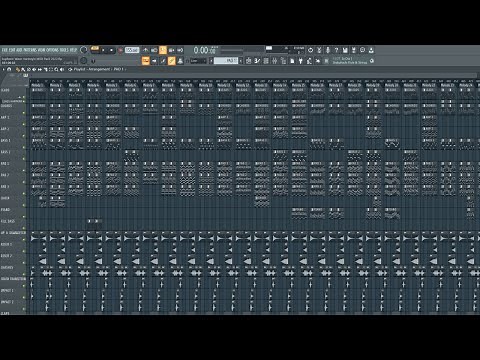Mute the ARP 2 track green light
The width and height of the screenshot is (480, 360).
pos(24,136)
